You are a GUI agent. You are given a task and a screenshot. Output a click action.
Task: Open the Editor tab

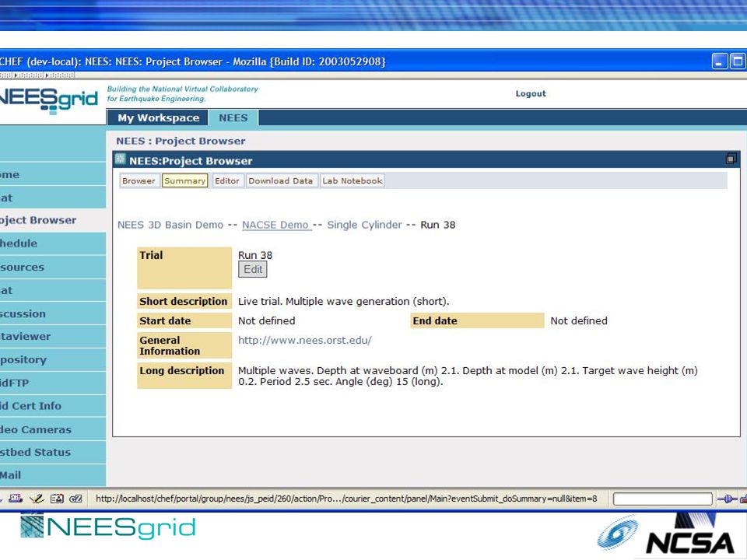pos(227,181)
